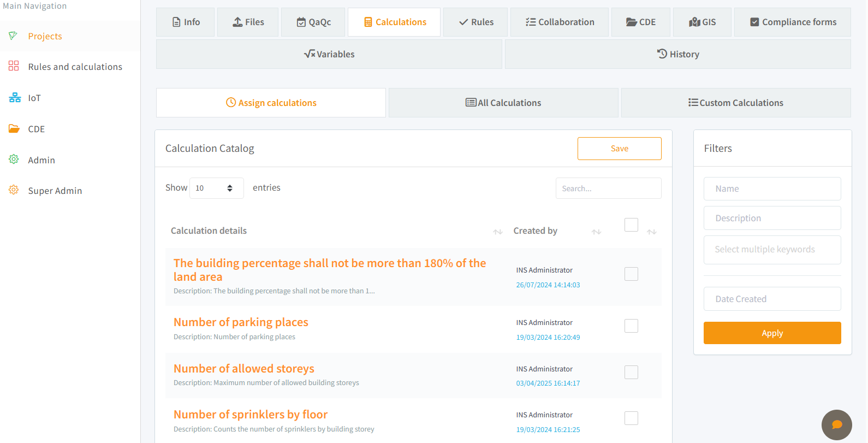Image resolution: width=868 pixels, height=443 pixels.
Task: Focus the catalog Search field
Action: 609,188
